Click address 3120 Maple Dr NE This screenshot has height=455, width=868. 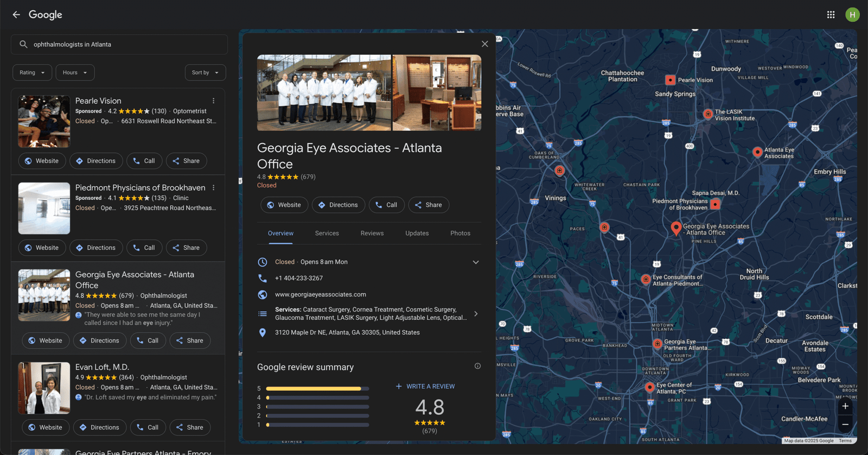pos(347,332)
